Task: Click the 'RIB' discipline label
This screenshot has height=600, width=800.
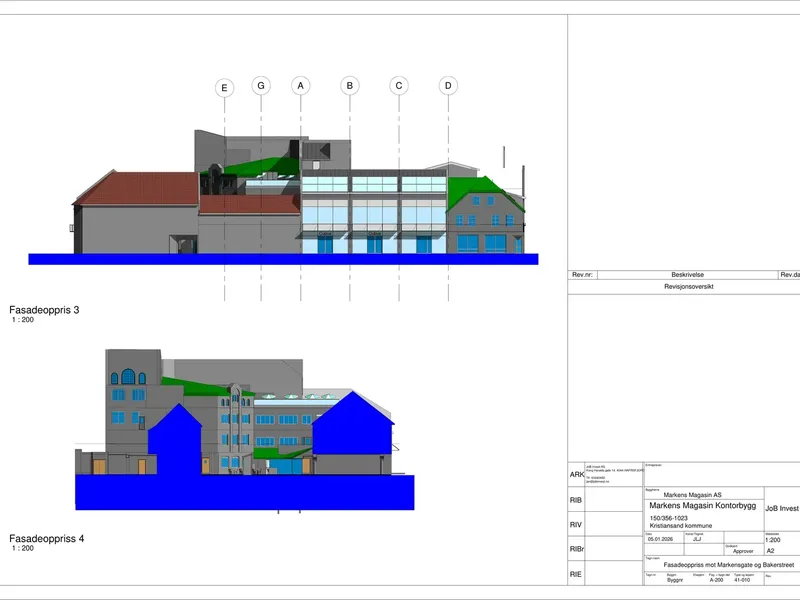Action: [576, 500]
